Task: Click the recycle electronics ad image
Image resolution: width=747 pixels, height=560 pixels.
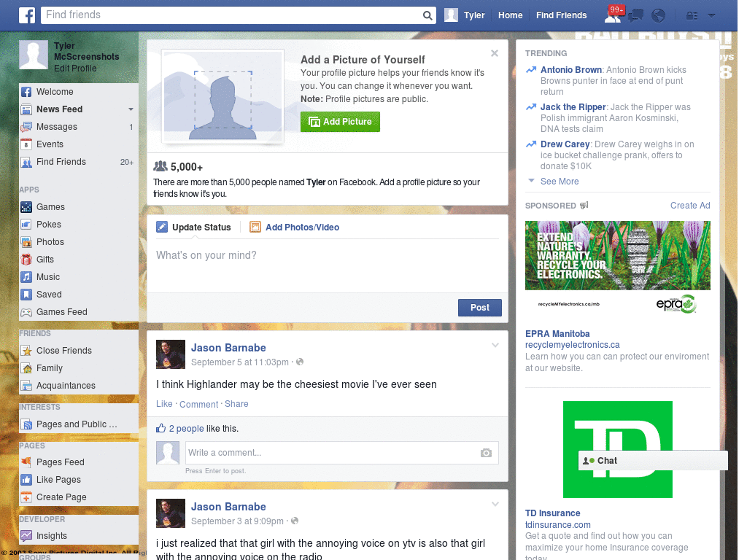Action: (x=617, y=269)
